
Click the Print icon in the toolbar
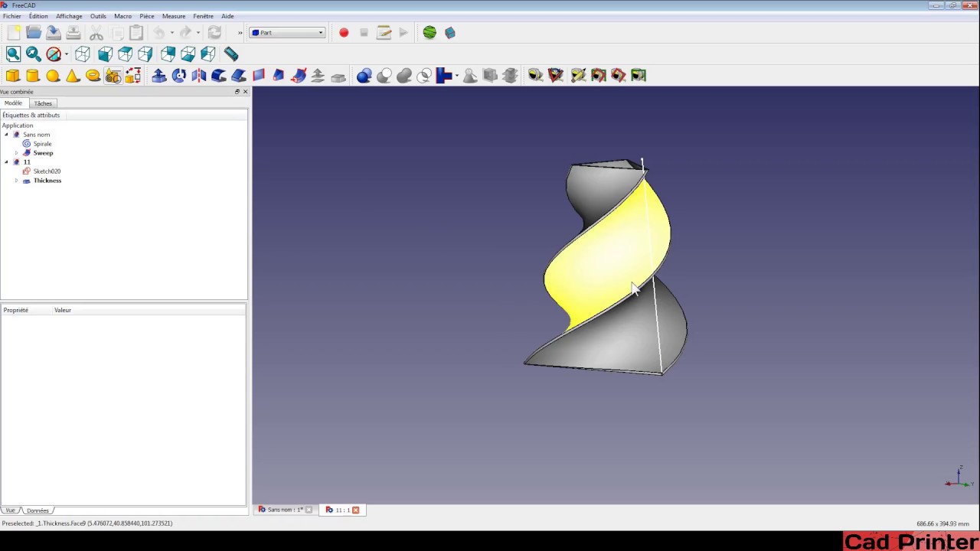tap(73, 32)
